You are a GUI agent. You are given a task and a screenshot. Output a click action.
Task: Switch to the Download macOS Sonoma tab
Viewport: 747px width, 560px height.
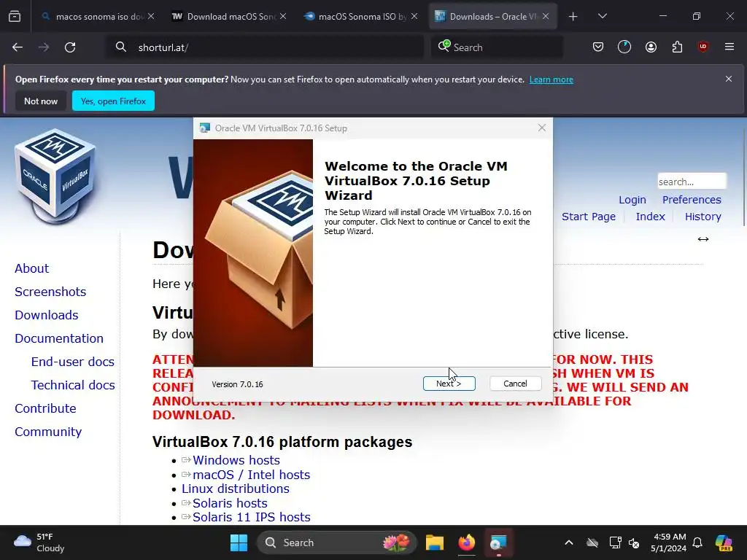coord(228,17)
